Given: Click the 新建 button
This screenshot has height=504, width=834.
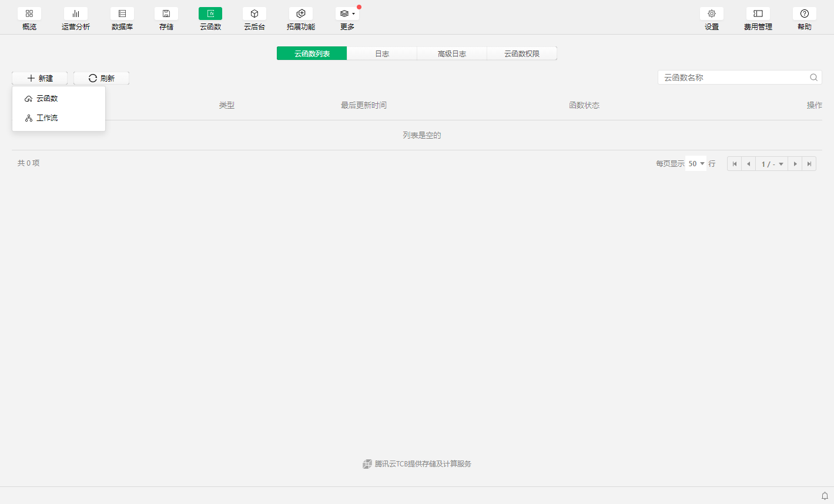Looking at the screenshot, I should click(x=40, y=78).
